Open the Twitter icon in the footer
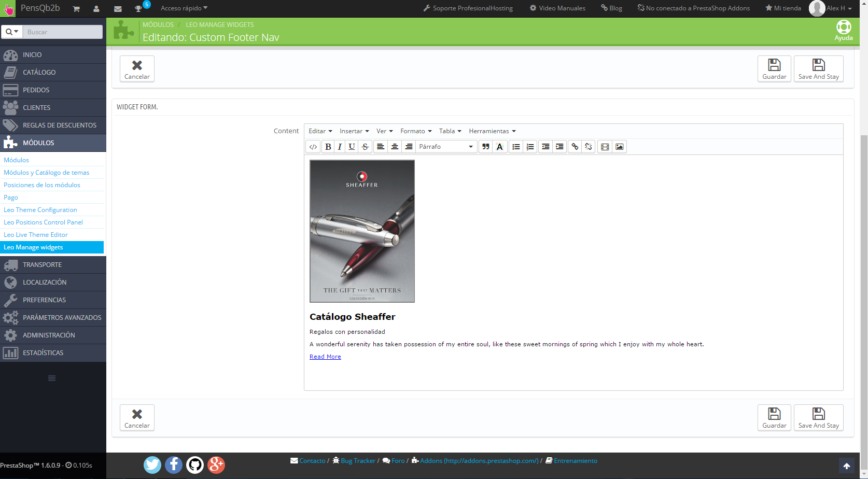 (x=152, y=465)
